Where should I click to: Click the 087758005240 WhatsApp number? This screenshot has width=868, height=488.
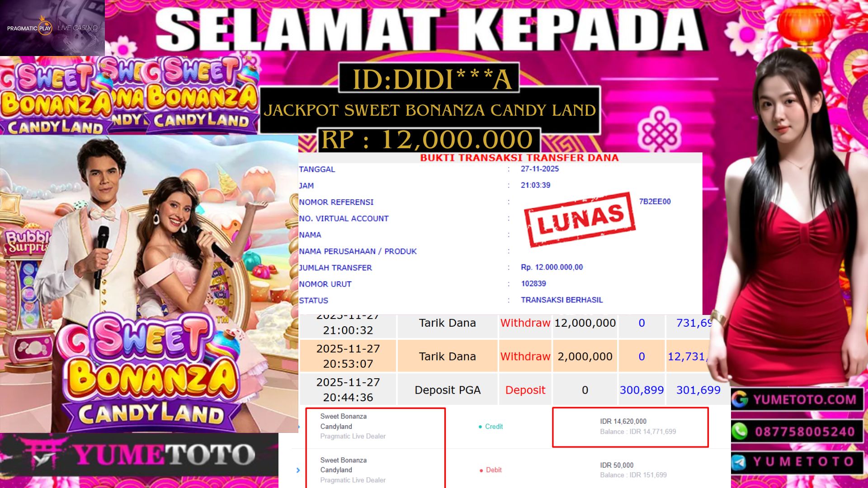tap(805, 432)
